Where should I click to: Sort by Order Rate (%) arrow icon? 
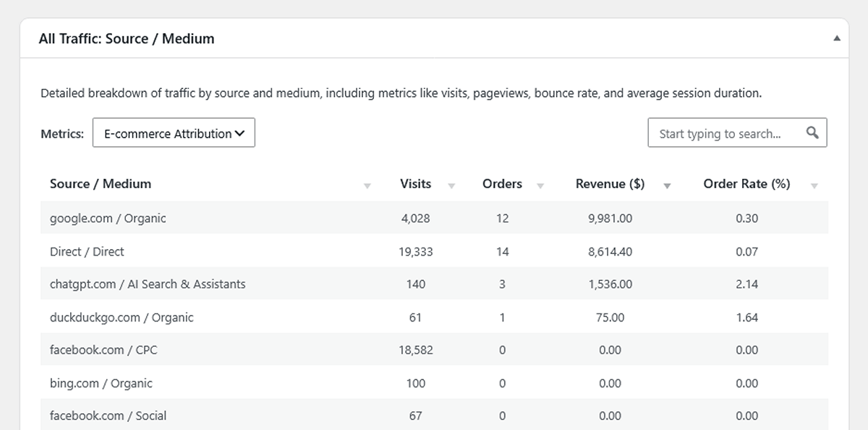[x=814, y=186]
